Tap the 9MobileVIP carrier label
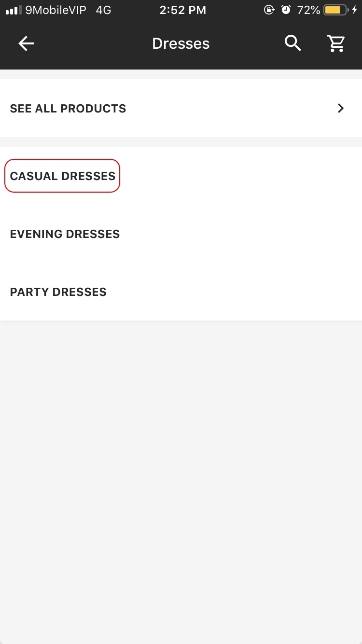This screenshot has width=362, height=644. tap(56, 10)
